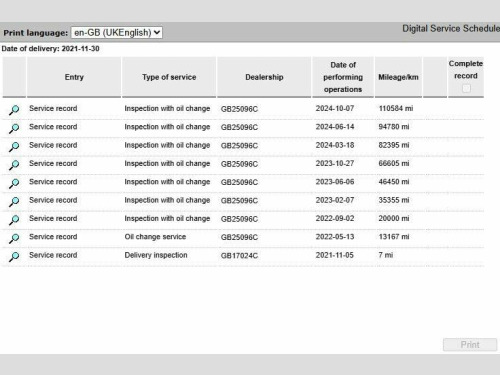The height and width of the screenshot is (375, 500).
Task: View details icon for the 2022-09-02 record
Action: (x=14, y=220)
